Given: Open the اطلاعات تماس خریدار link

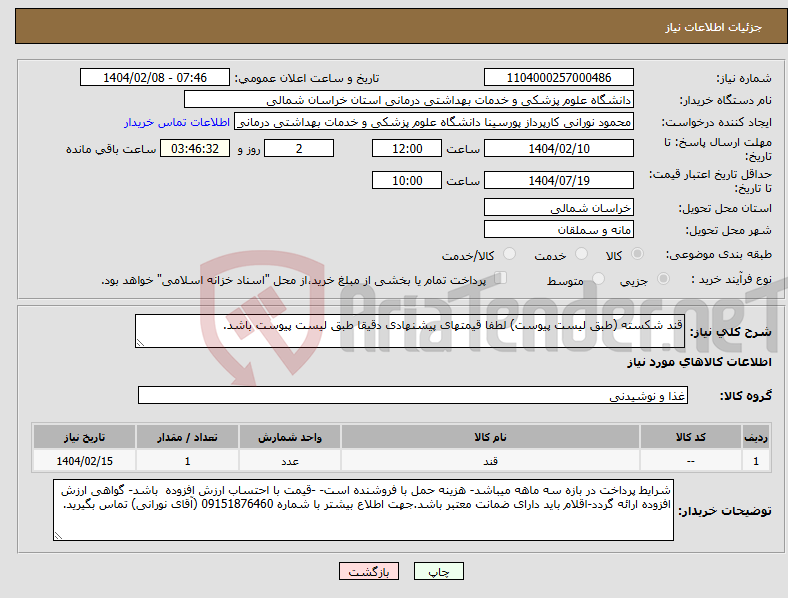Looking at the screenshot, I should tap(177, 122).
